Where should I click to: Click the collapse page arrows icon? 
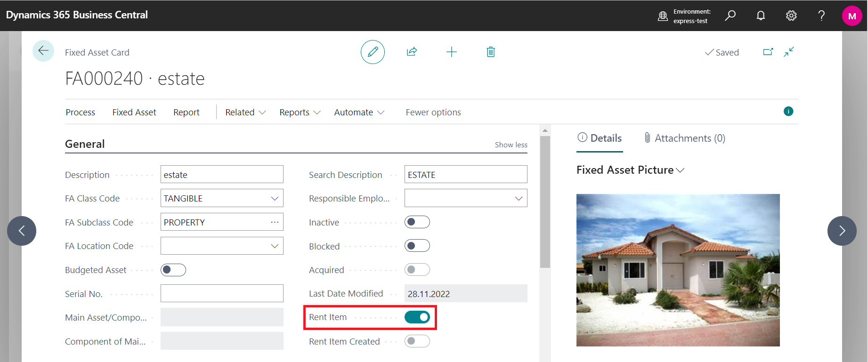click(x=789, y=52)
